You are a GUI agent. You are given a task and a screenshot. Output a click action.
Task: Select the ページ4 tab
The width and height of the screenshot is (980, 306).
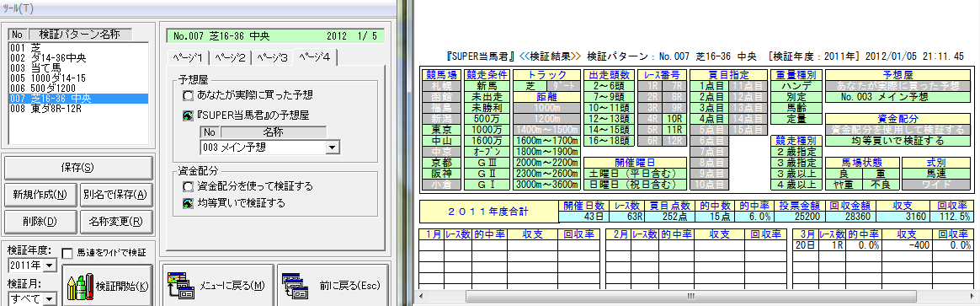[x=316, y=56]
